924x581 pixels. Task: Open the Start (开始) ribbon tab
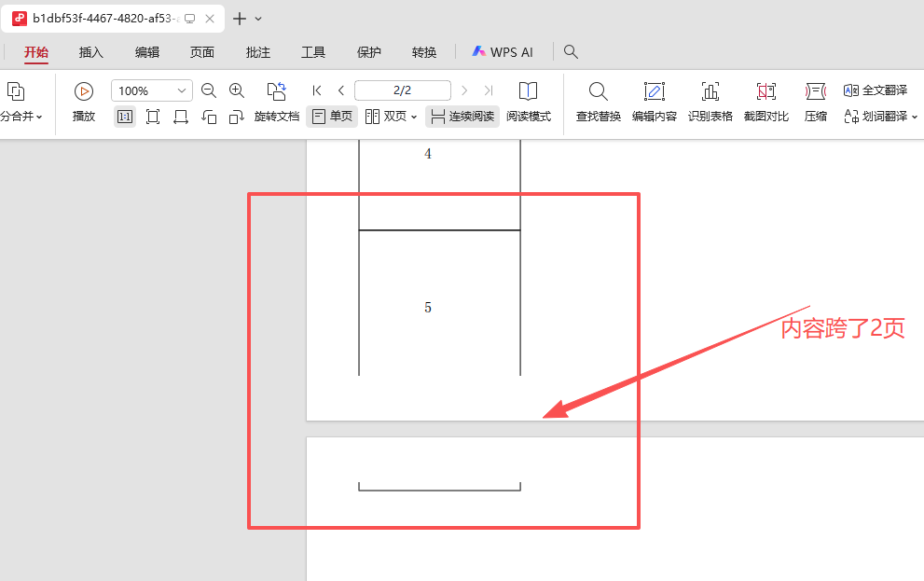point(36,52)
